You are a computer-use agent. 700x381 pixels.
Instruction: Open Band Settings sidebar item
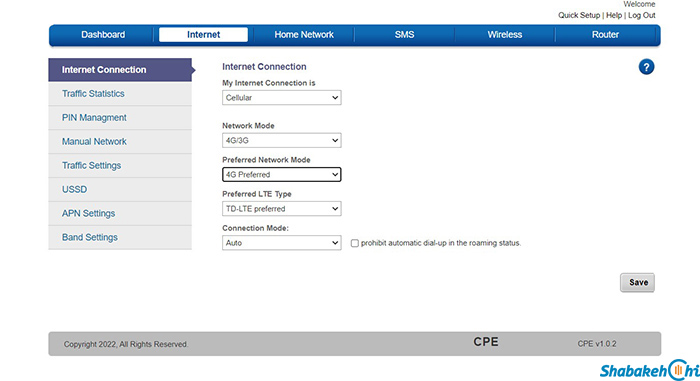[120, 238]
